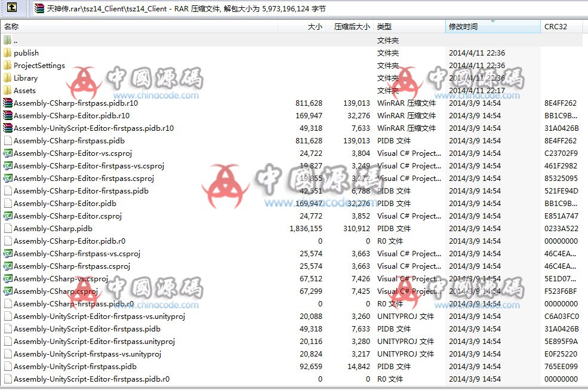Click the up-one-level navigation icon
The width and height of the screenshot is (588, 390).
(x=13, y=8)
